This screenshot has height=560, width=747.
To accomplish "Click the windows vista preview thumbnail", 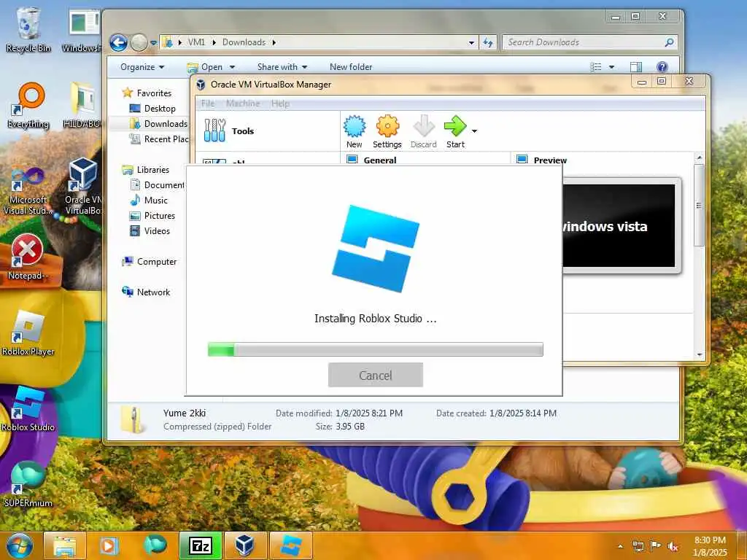I will point(619,226).
